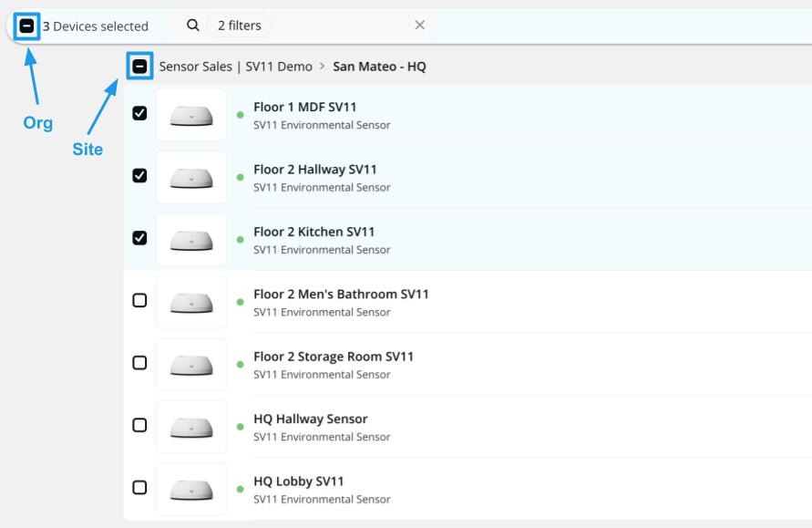
Task: Check the HQ Lobby SV11 checkbox
Action: [x=139, y=488]
